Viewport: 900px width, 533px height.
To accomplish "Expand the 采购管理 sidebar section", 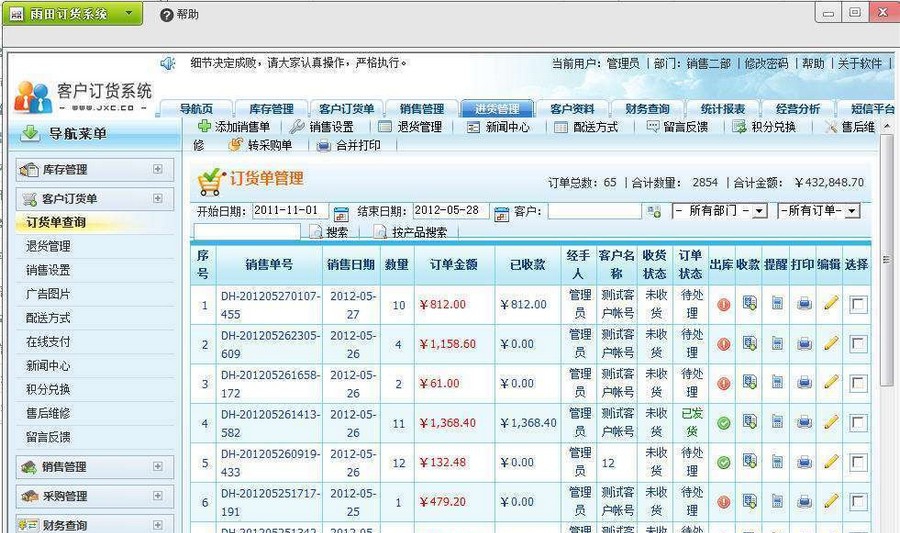I will 157,496.
